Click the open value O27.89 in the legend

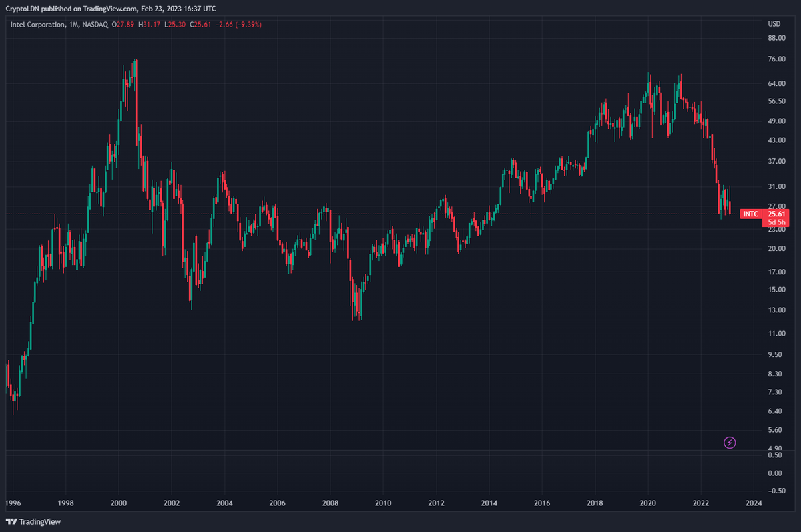click(123, 25)
